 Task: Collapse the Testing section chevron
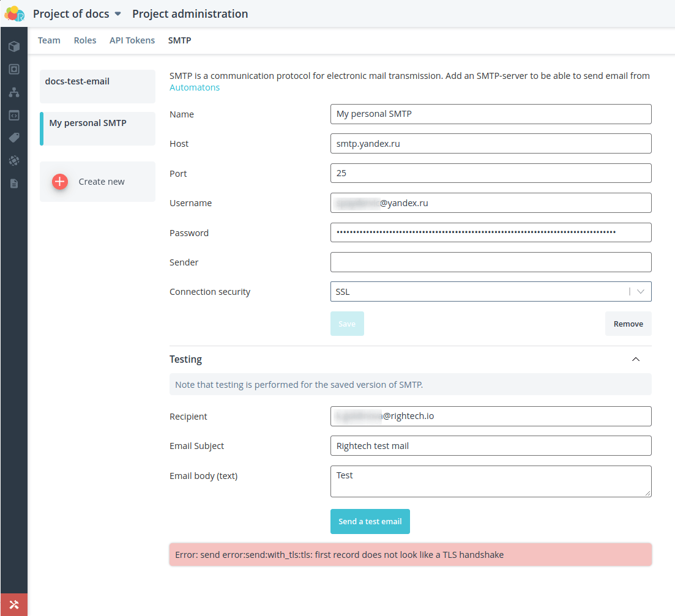click(636, 359)
